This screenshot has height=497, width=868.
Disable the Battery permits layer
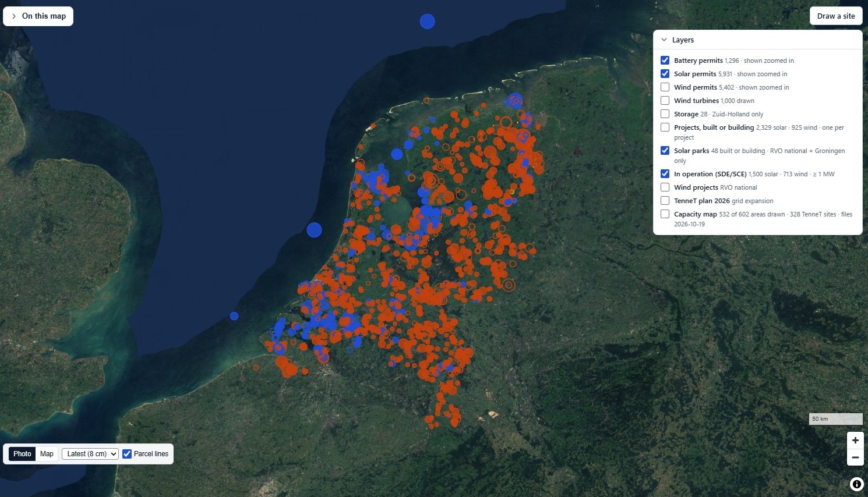click(665, 61)
